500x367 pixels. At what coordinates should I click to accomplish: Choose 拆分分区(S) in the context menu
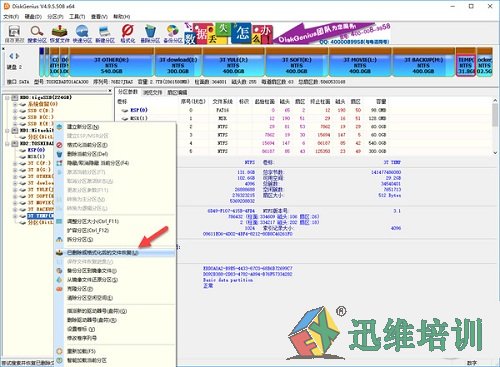(x=115, y=239)
